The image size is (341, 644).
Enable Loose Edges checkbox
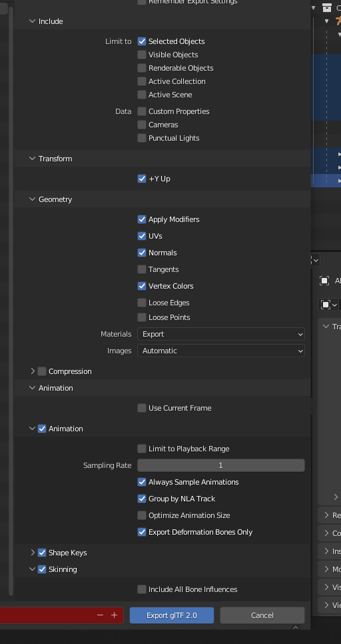pyautogui.click(x=142, y=303)
